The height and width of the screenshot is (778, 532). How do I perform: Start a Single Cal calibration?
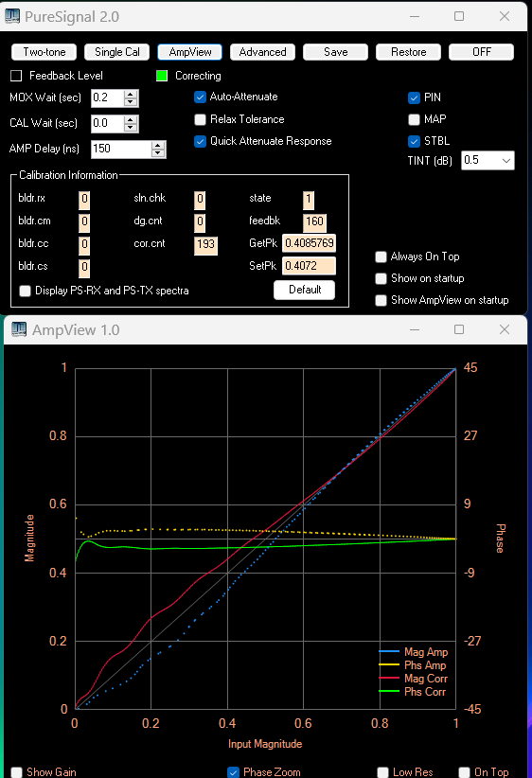(x=117, y=52)
